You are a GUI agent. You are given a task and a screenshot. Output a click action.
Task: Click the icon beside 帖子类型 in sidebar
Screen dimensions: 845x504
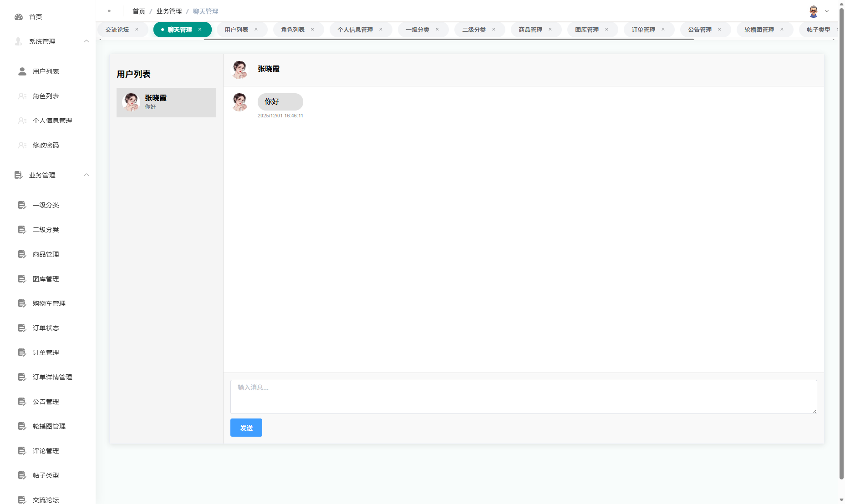(x=22, y=475)
